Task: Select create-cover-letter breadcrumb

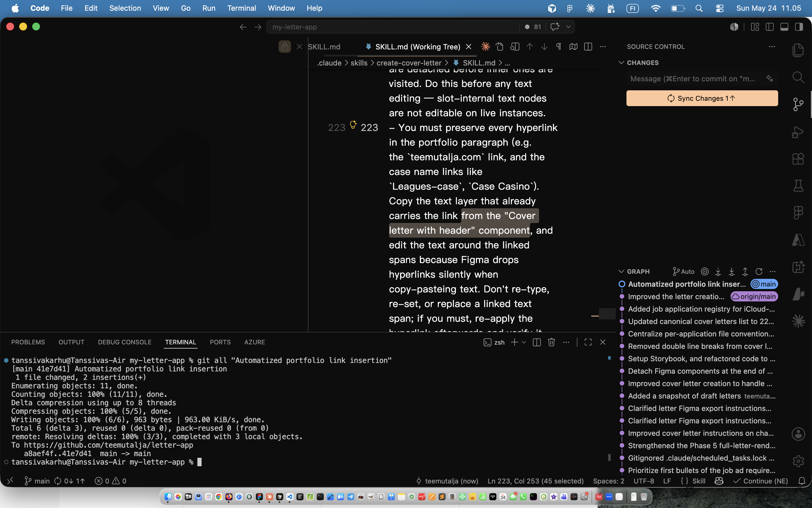Action: pyautogui.click(x=409, y=63)
